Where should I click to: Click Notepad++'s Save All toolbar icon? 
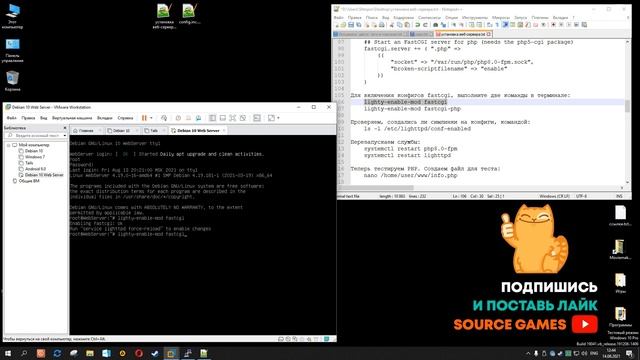pos(358,25)
